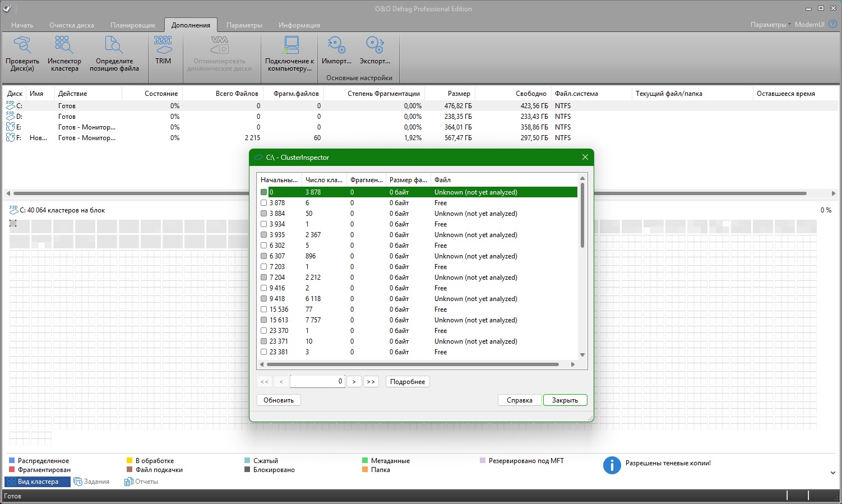This screenshot has height=504, width=842.
Task: Click the Export settings gear icon
Action: coord(374,45)
